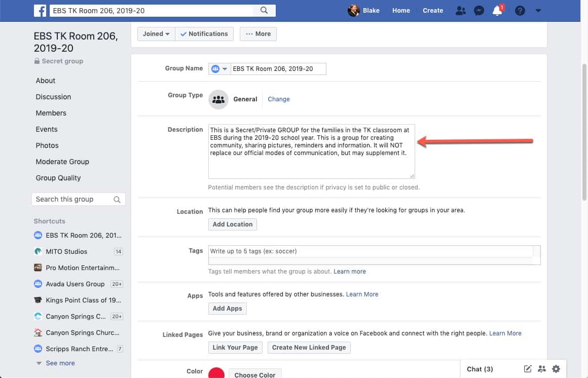Open the Chat settings gear
The height and width of the screenshot is (378, 588).
pyautogui.click(x=556, y=369)
